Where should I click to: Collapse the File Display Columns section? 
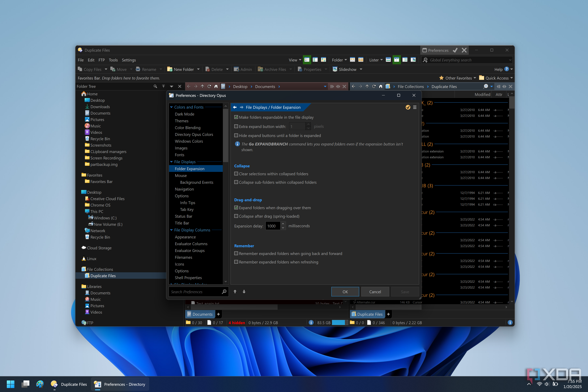pos(171,230)
